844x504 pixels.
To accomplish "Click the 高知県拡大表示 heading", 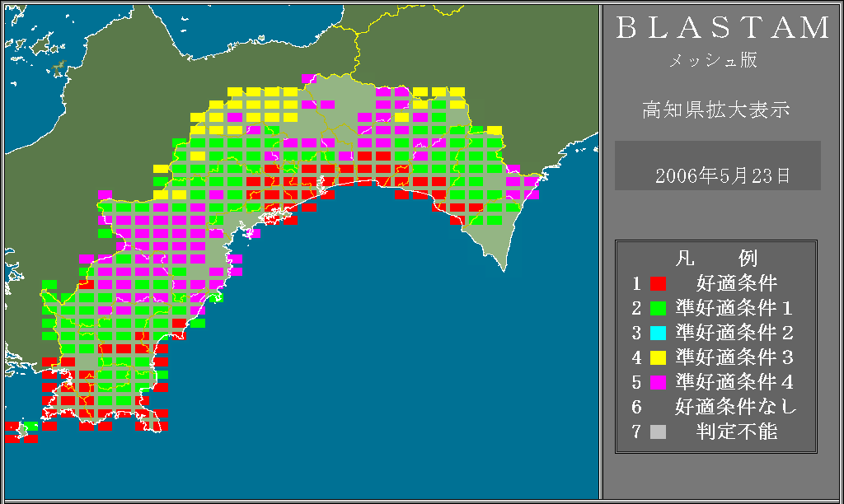I will tap(715, 110).
